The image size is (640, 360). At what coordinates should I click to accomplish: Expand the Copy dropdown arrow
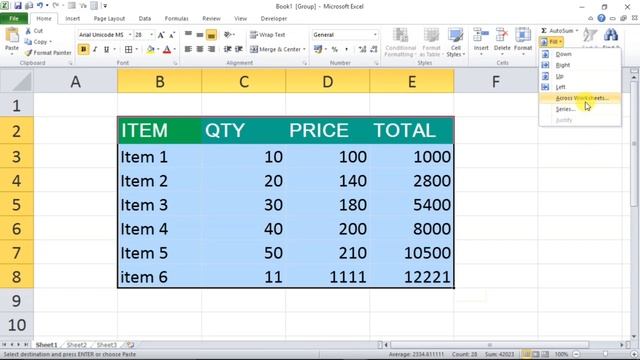coord(50,42)
